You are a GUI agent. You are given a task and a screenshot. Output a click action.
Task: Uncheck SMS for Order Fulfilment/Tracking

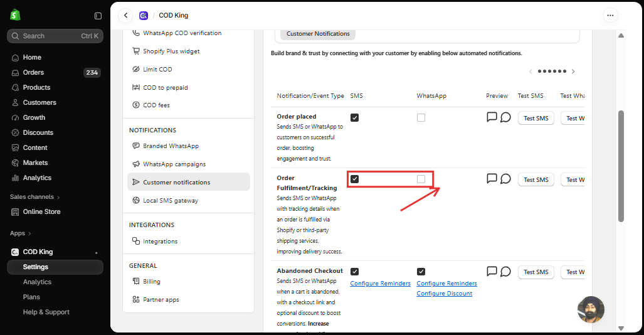point(354,179)
